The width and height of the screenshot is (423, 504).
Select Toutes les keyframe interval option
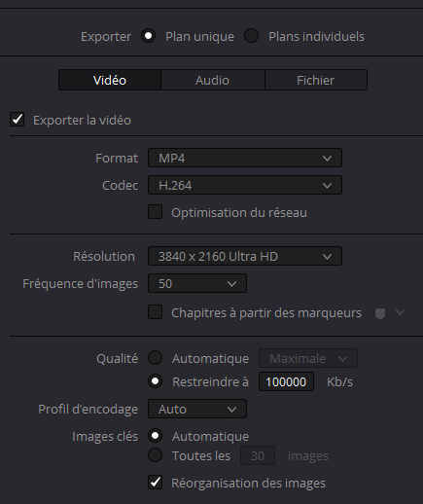pos(156,455)
